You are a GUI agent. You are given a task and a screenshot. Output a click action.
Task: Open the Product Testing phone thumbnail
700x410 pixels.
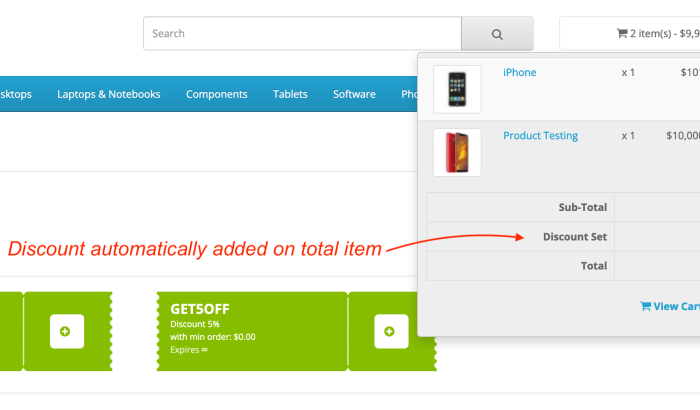tap(457, 152)
